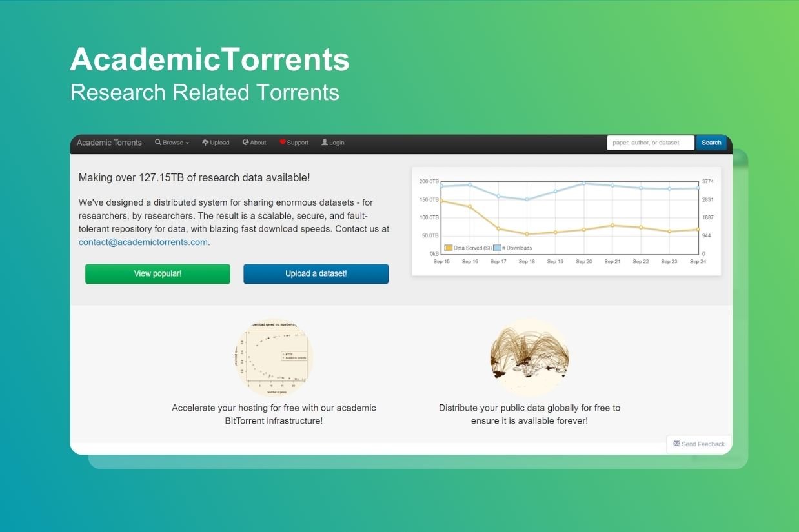This screenshot has width=799, height=532.
Task: Toggle the Data Served legend swatch
Action: tap(449, 248)
